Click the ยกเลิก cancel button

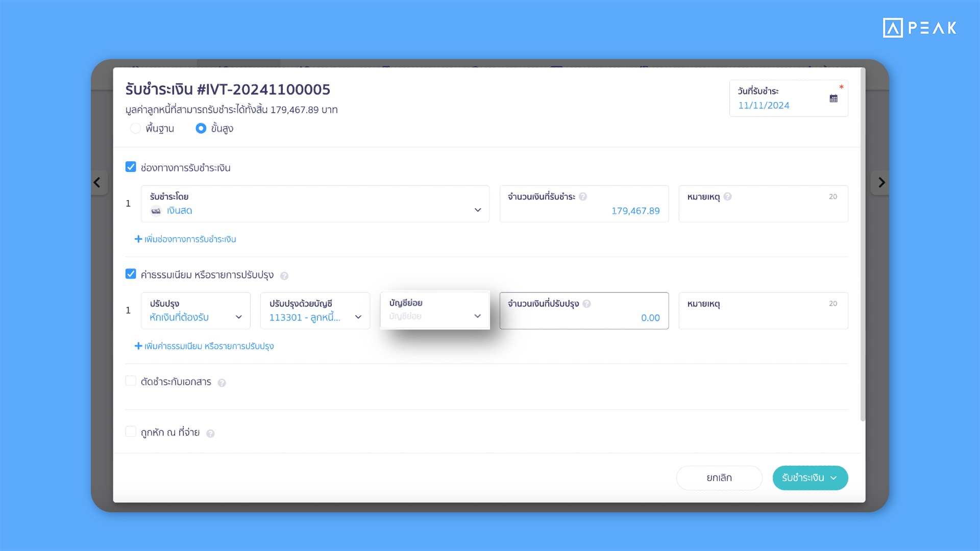point(720,478)
